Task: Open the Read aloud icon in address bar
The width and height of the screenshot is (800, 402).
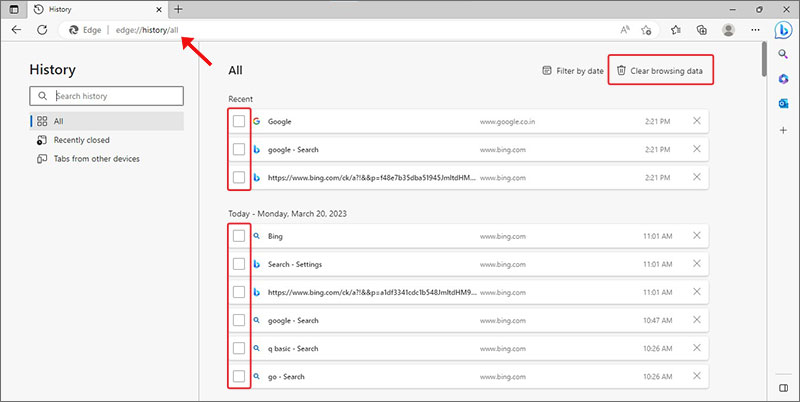Action: click(x=625, y=30)
